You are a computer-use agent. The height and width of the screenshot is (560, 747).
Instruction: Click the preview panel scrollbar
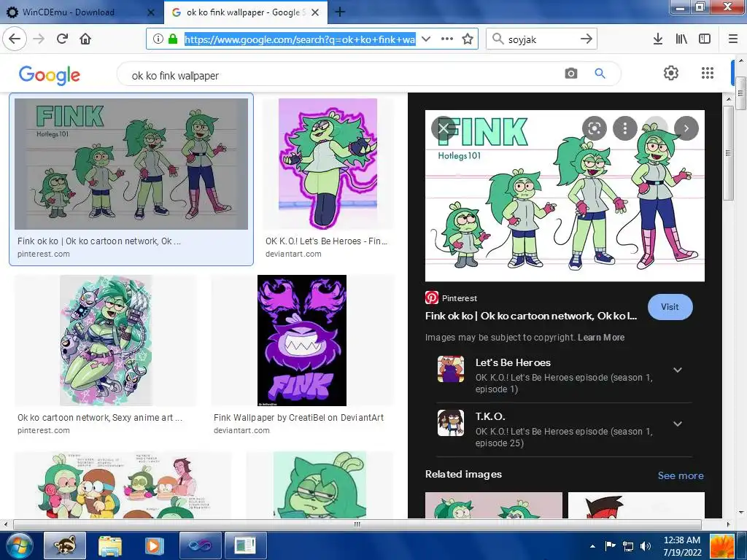[728, 153]
